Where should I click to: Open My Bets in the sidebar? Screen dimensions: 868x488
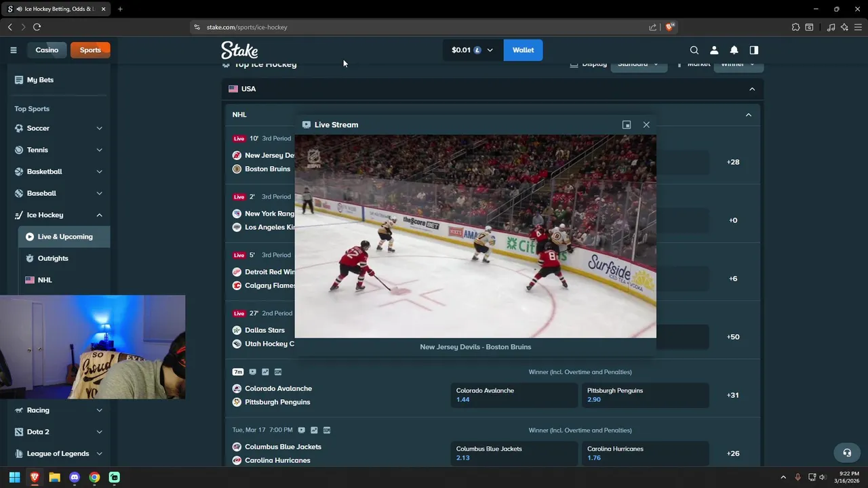click(58, 80)
